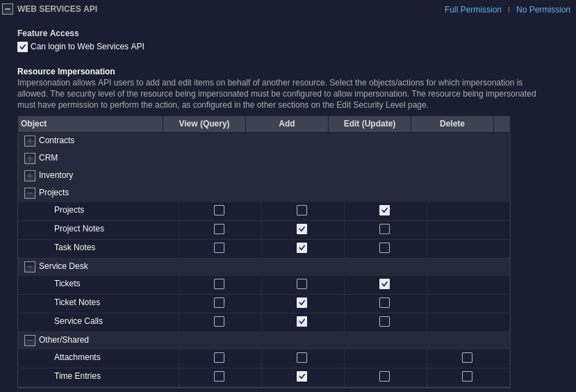Image resolution: width=576 pixels, height=392 pixels.
Task: Click the Add column header
Action: [287, 124]
